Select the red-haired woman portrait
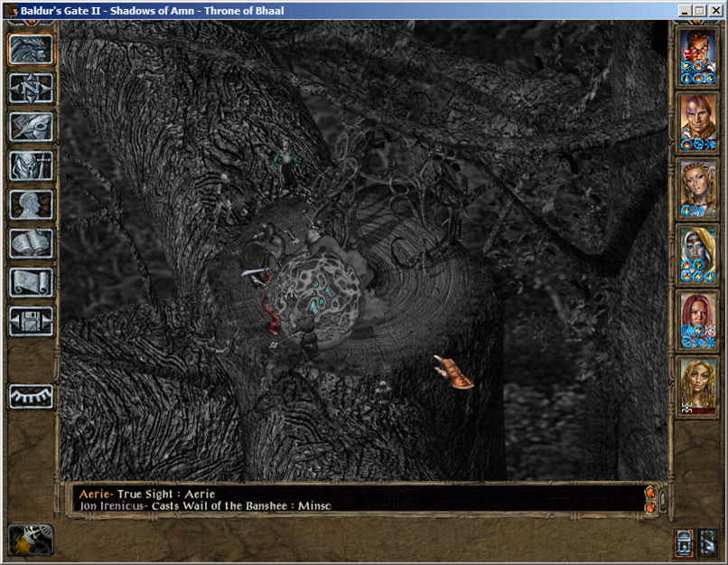 pos(698,321)
